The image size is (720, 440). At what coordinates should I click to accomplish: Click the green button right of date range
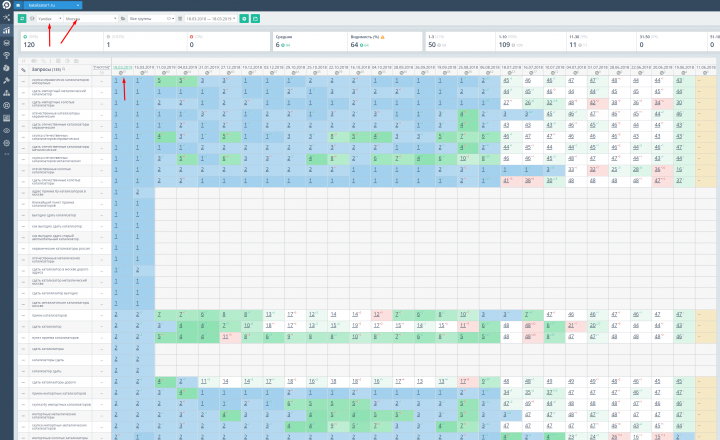click(244, 18)
